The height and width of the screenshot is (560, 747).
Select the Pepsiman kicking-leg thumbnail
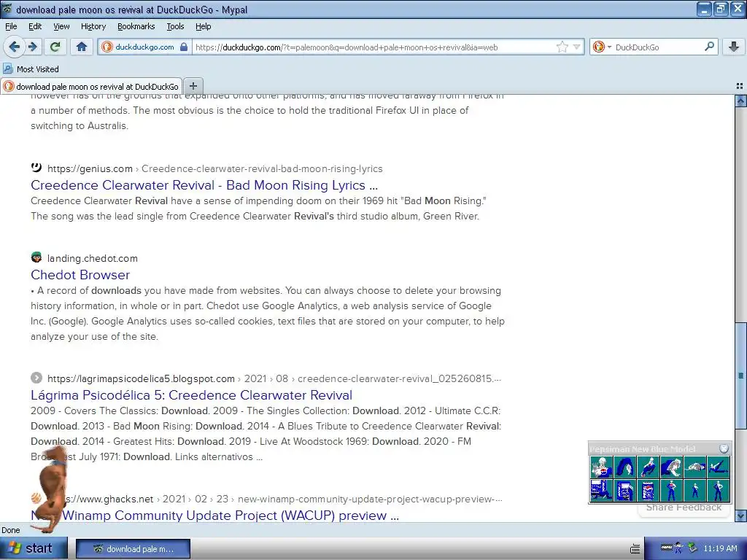(x=718, y=467)
